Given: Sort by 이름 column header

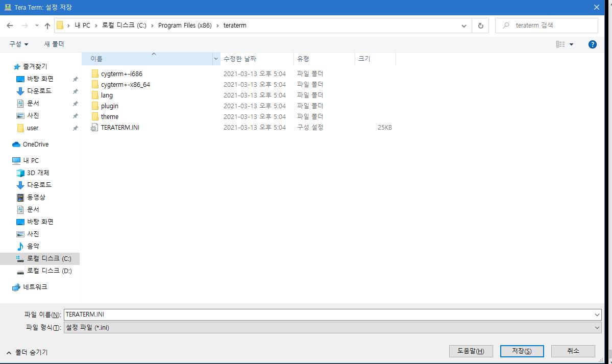Looking at the screenshot, I should click(x=148, y=59).
